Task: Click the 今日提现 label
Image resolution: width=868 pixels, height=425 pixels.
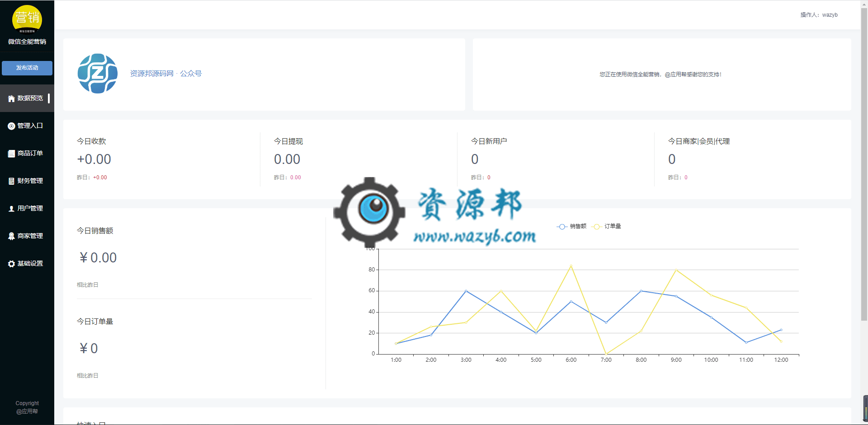Action: pos(288,141)
